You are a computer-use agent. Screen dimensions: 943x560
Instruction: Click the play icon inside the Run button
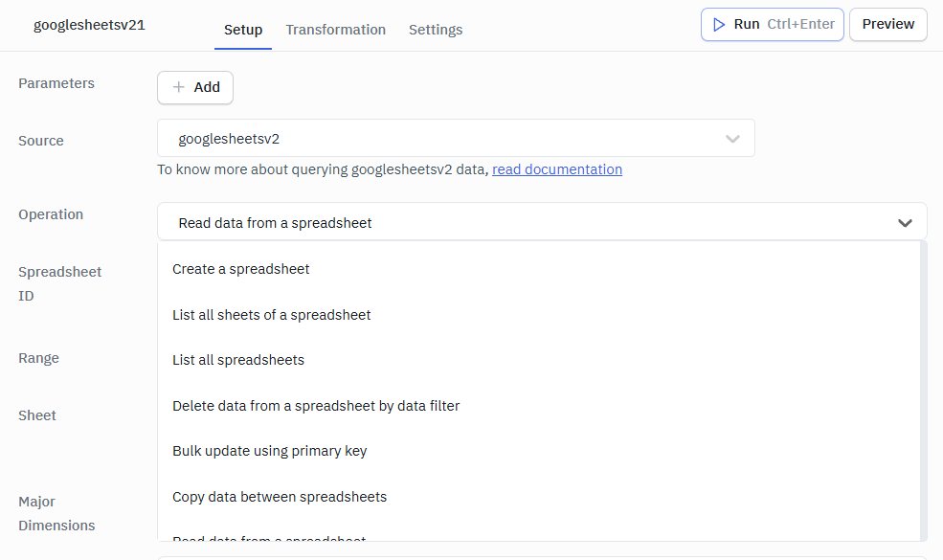(718, 25)
